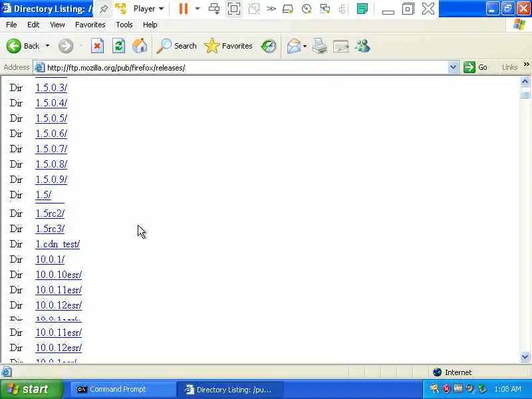532x399 pixels.
Task: Click the VMware CD/DVD device icon
Action: [x=307, y=9]
